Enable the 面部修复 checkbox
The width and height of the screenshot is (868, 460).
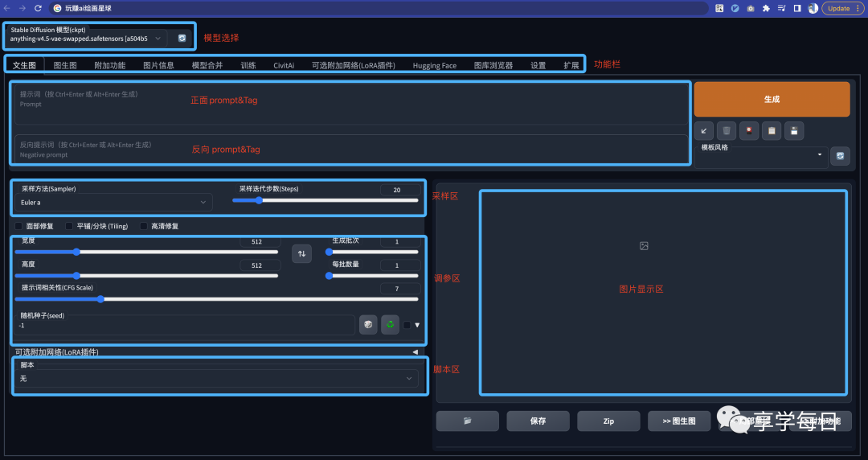(18, 226)
